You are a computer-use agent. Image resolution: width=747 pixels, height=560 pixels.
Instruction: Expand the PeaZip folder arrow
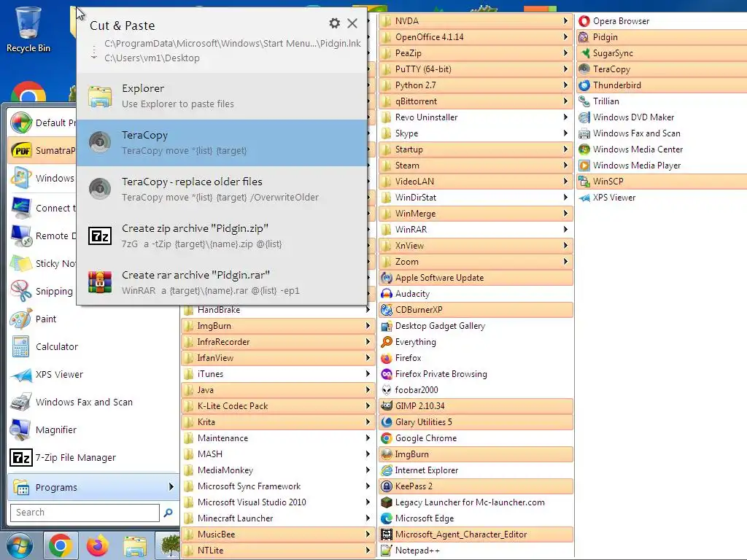point(565,52)
